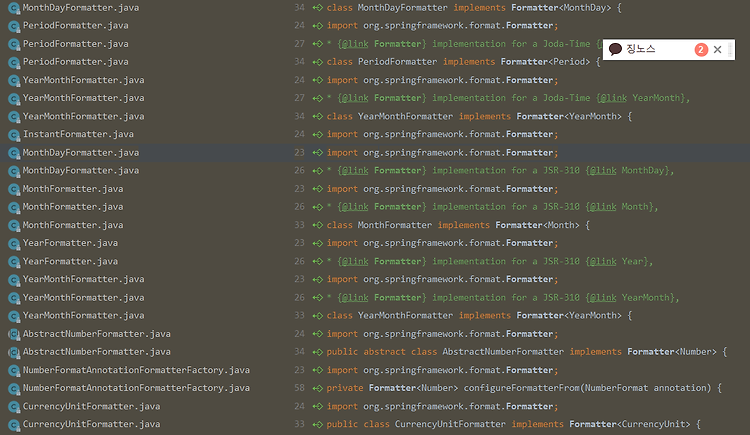Select NumberFormatAnnotationFormatterFactory.java file name on line 23 row

click(136, 370)
